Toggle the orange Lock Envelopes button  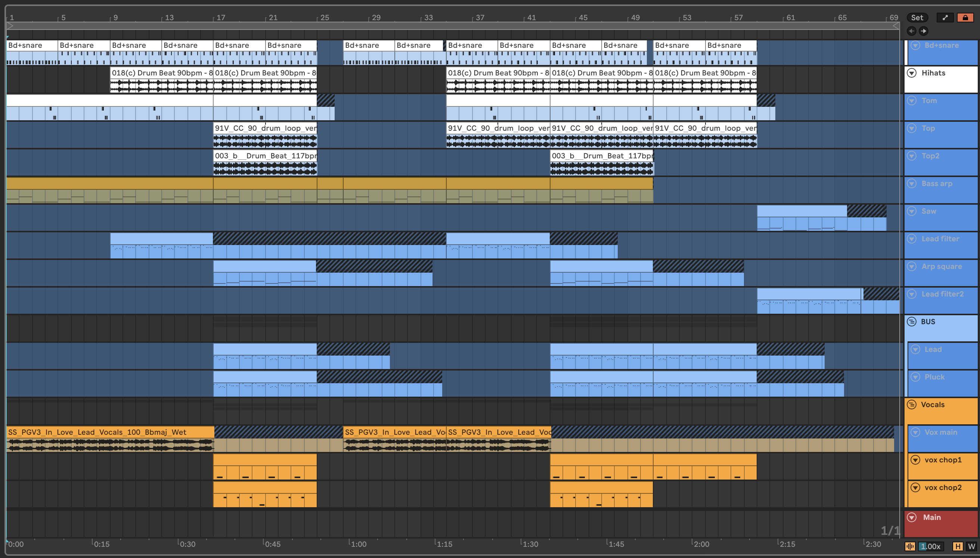pyautogui.click(x=965, y=18)
